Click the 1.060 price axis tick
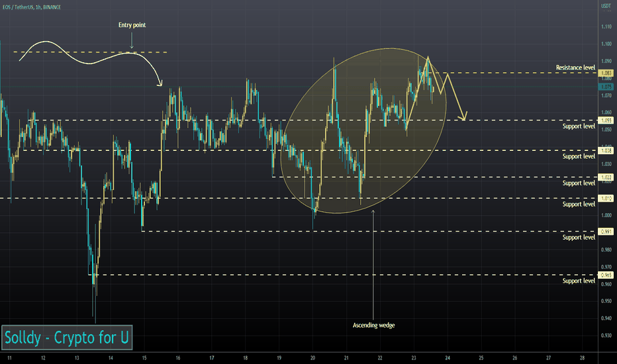The width and height of the screenshot is (617, 364). coord(606,113)
